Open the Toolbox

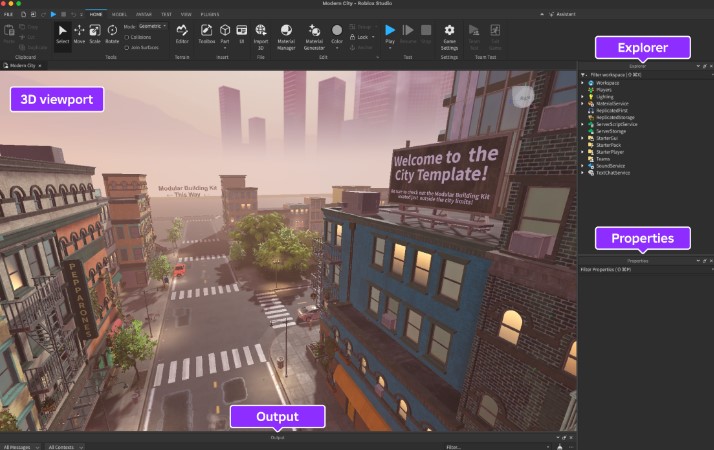pos(206,34)
